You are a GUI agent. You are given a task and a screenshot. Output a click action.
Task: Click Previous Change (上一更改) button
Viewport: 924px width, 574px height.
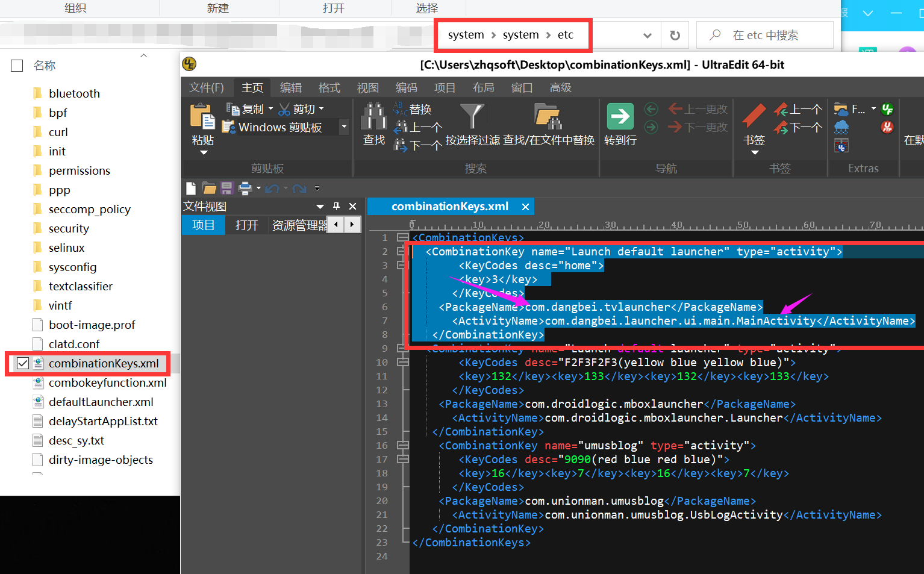(699, 109)
